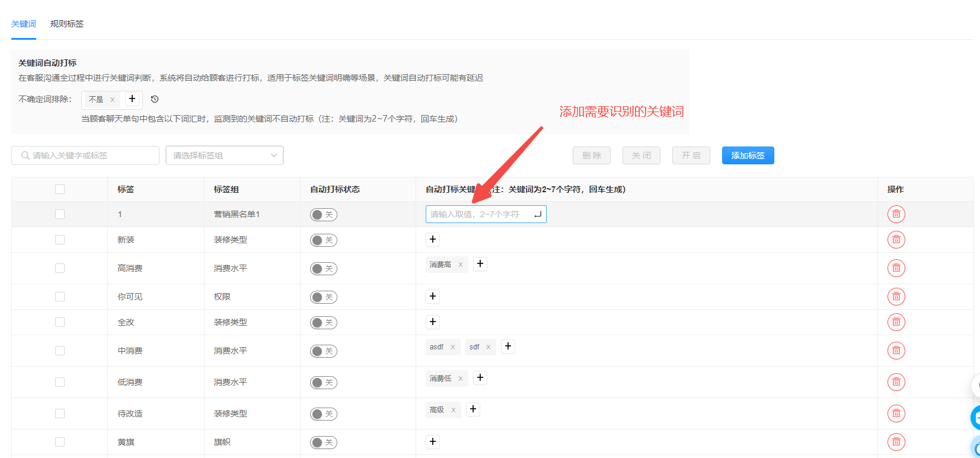This screenshot has width=980, height=458.
Task: Click the keyword input in 营销黑名单1 row
Action: [486, 214]
